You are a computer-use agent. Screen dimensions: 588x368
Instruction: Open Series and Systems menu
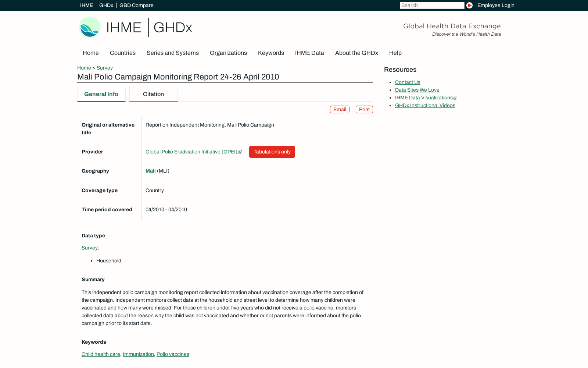(x=173, y=53)
